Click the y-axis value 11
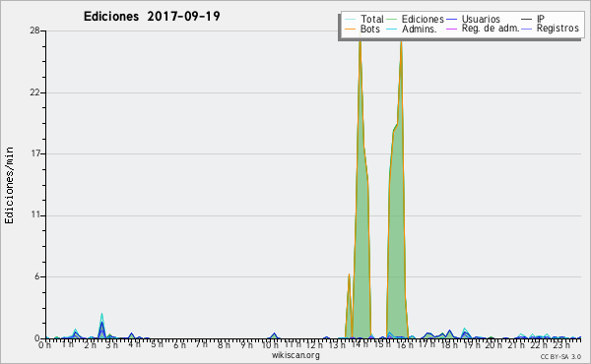Image resolution: width=591 pixels, height=364 pixels. [x=35, y=214]
